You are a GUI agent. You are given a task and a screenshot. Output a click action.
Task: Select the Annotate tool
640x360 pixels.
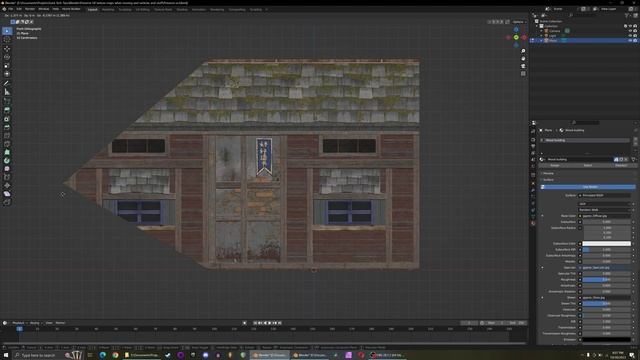(x=7, y=83)
